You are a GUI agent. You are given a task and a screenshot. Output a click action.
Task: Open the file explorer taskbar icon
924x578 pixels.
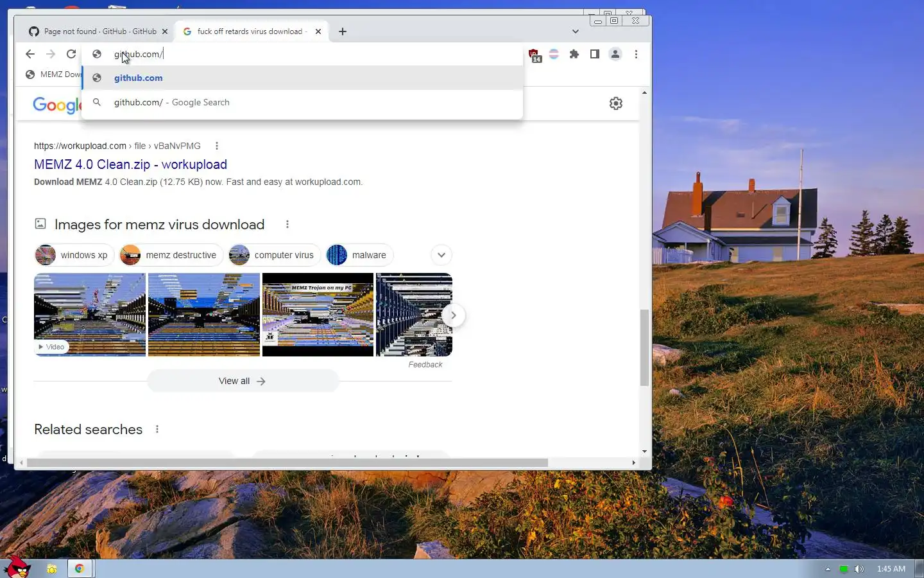52,569
